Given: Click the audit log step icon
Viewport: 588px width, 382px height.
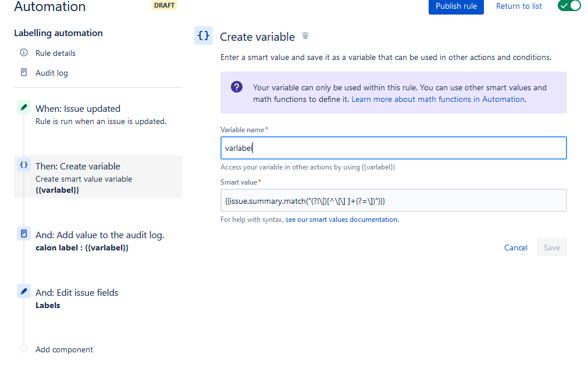Looking at the screenshot, I should (x=24, y=234).
